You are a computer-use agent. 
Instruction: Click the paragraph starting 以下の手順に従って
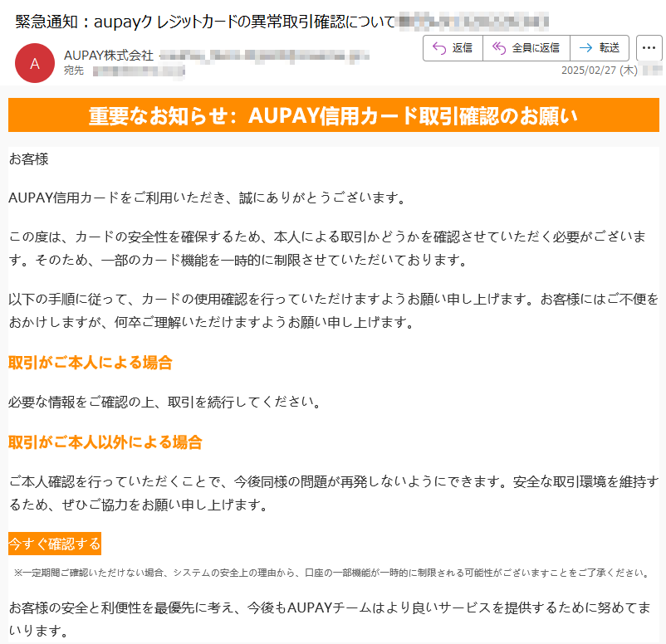coord(334,310)
